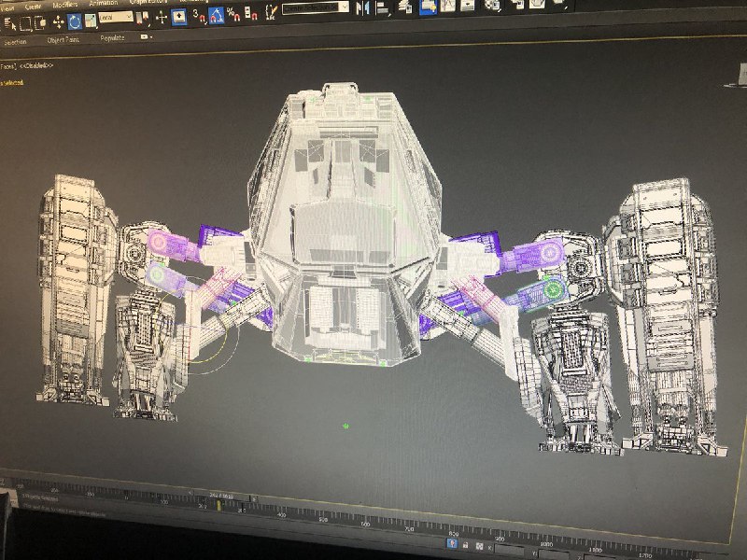Open the Modifiers menu

[x=64, y=4]
